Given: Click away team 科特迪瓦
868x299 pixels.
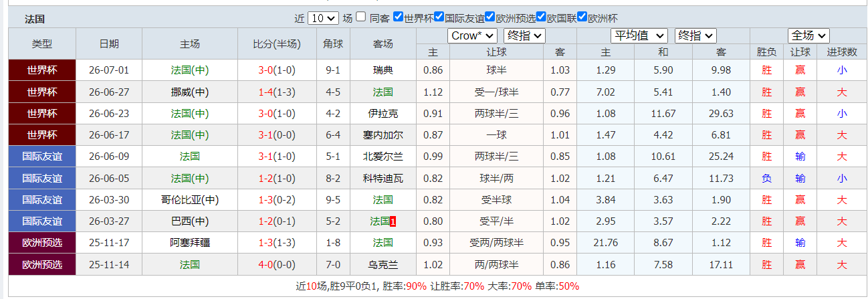Looking at the screenshot, I should pos(383,178).
